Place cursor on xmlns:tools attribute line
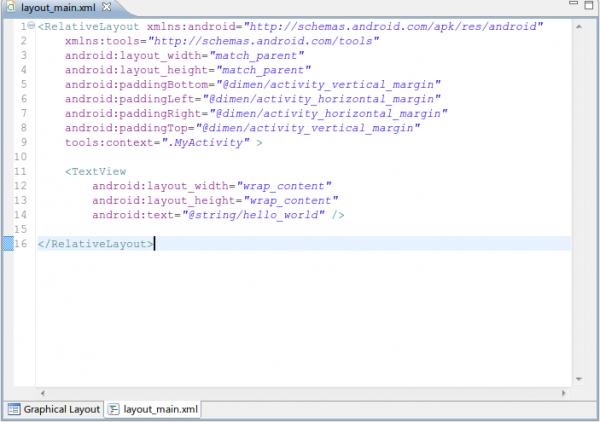The height and width of the screenshot is (422, 600). pos(222,41)
